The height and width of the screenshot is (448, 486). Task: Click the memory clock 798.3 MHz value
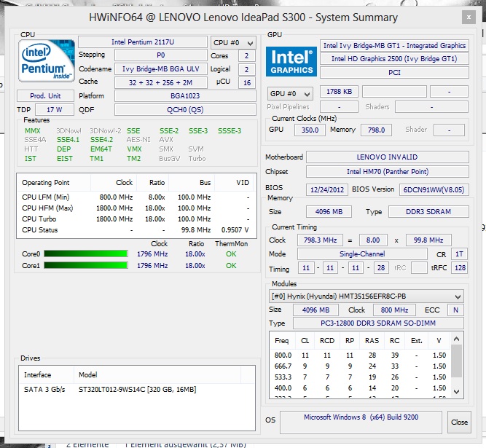pyautogui.click(x=320, y=240)
